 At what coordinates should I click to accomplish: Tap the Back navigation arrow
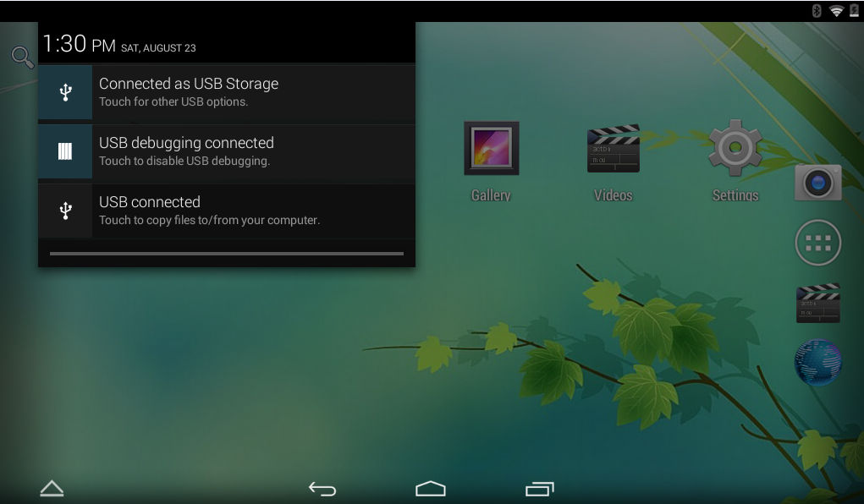322,489
